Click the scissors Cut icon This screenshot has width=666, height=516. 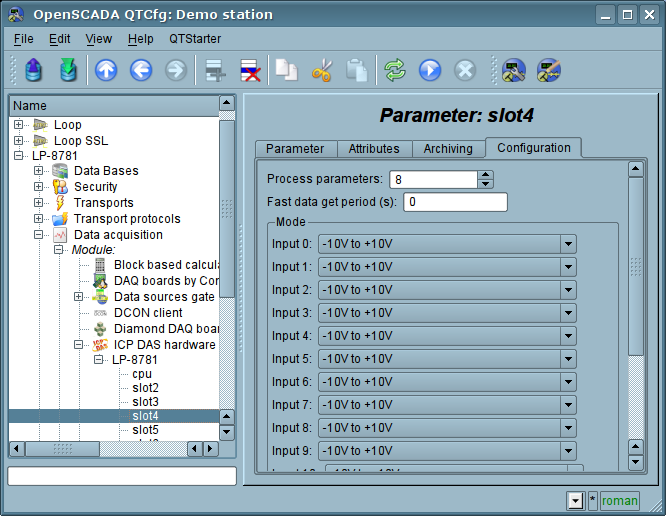tap(321, 70)
